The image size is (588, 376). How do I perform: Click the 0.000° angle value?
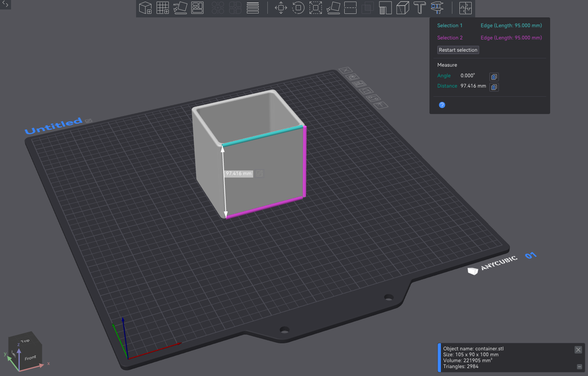[468, 76]
